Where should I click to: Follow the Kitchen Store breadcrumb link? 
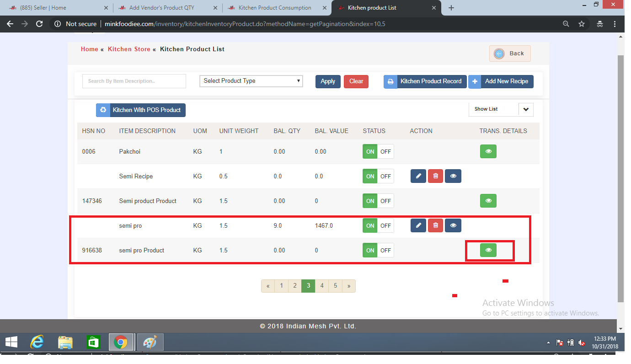click(129, 49)
